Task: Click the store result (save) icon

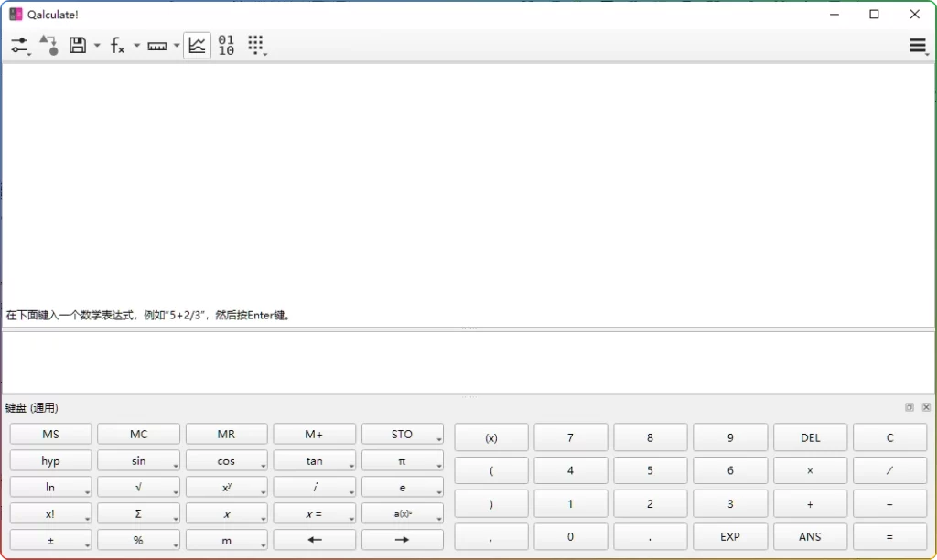Action: pyautogui.click(x=77, y=44)
